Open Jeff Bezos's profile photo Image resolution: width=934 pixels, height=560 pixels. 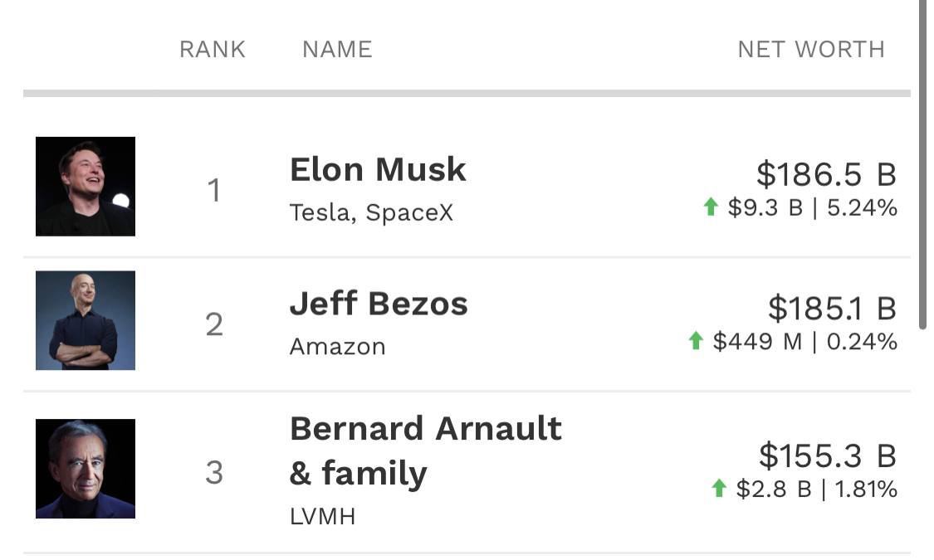(x=86, y=320)
